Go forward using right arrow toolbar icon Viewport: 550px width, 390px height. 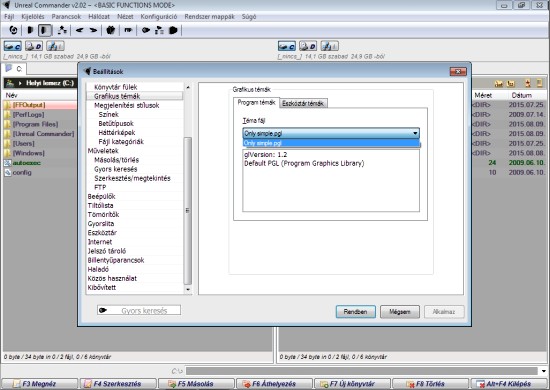point(93,31)
